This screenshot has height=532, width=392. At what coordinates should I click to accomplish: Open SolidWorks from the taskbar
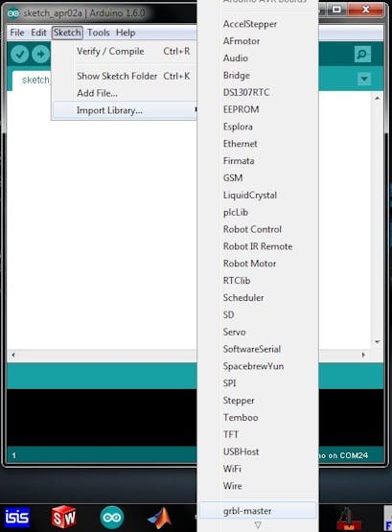coord(64,517)
